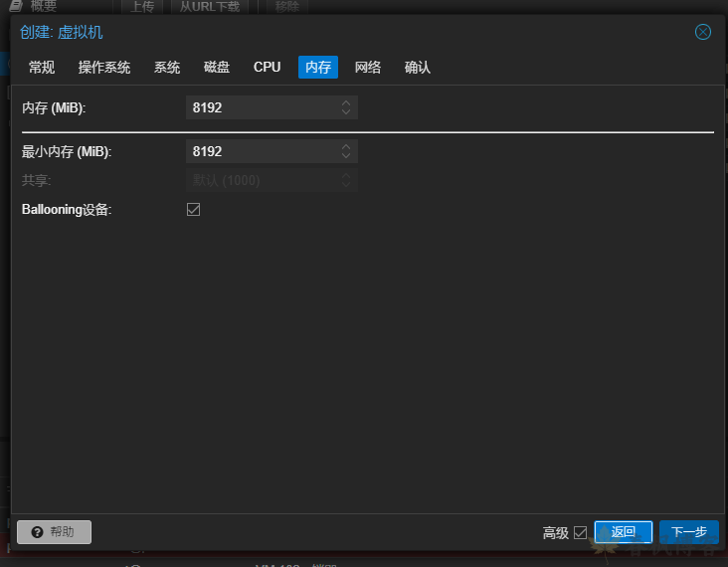Open the 常规 tab
This screenshot has width=728, height=567.
pos(42,68)
